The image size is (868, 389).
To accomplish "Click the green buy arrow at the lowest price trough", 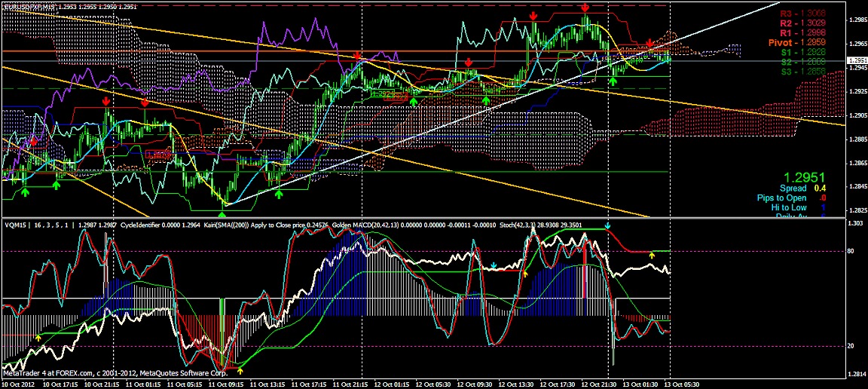I will point(221,195).
